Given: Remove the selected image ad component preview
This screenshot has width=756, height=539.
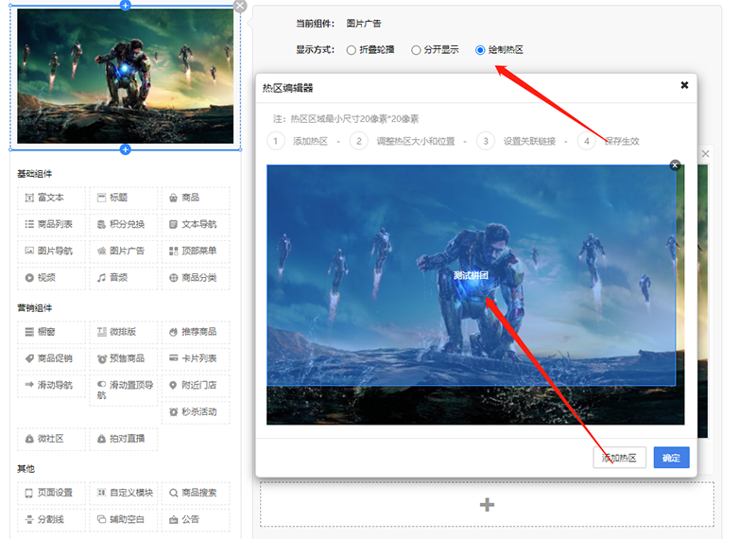Looking at the screenshot, I should tap(240, 7).
